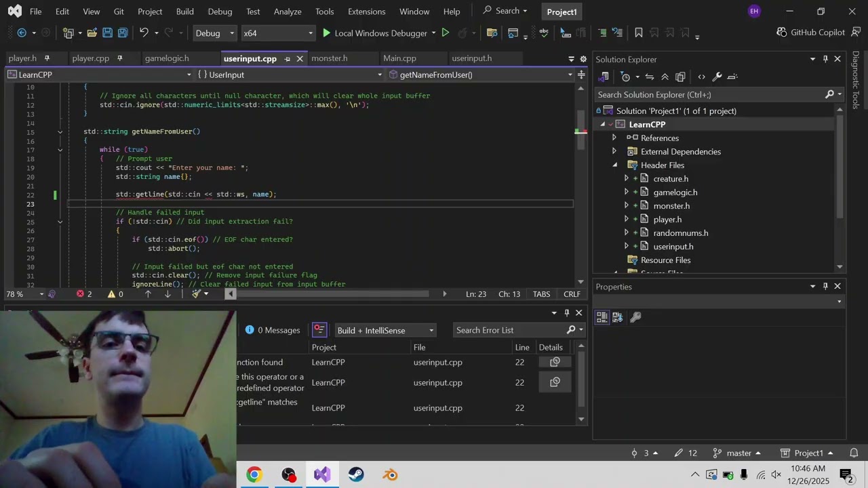Click Show All Files icon in Solution Explorer

(680, 77)
